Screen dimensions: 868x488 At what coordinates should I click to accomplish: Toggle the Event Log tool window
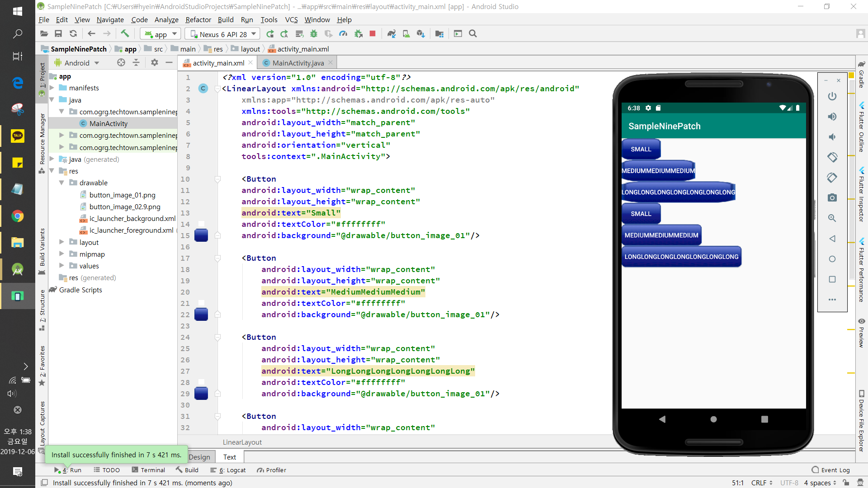tap(831, 470)
